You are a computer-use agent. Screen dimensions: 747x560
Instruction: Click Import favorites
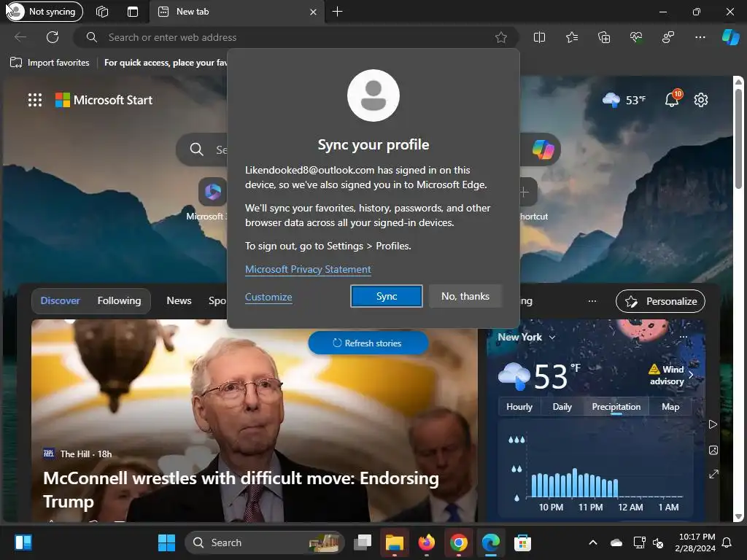pos(50,63)
